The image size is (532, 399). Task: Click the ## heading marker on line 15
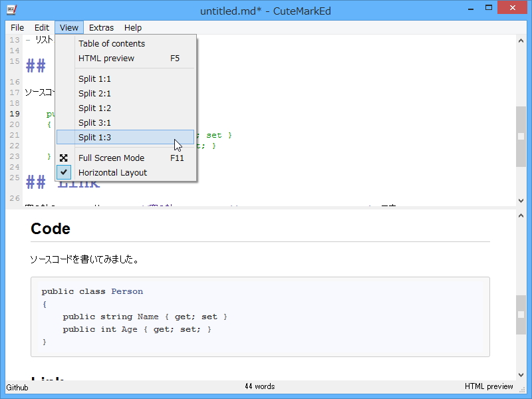(36, 65)
